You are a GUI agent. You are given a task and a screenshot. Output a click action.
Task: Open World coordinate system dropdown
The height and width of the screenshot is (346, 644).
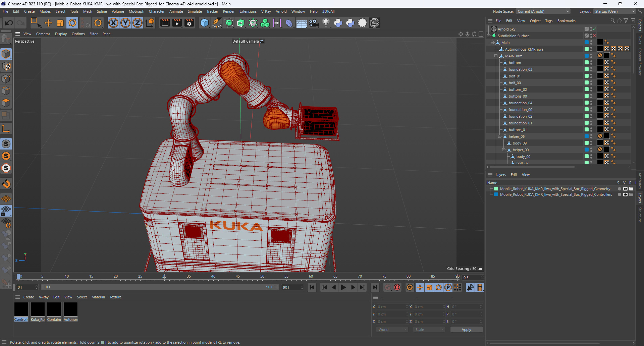click(x=392, y=330)
